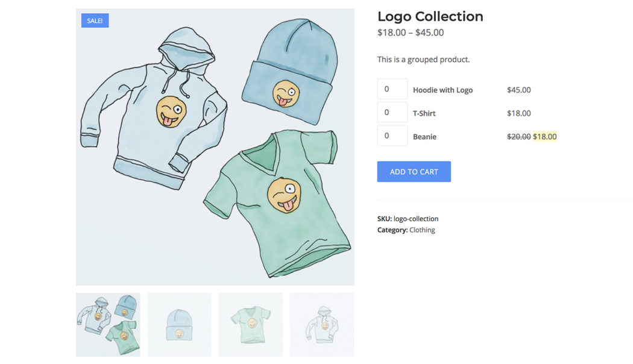Click the $18.00 – $45.00 price range

pyautogui.click(x=410, y=32)
